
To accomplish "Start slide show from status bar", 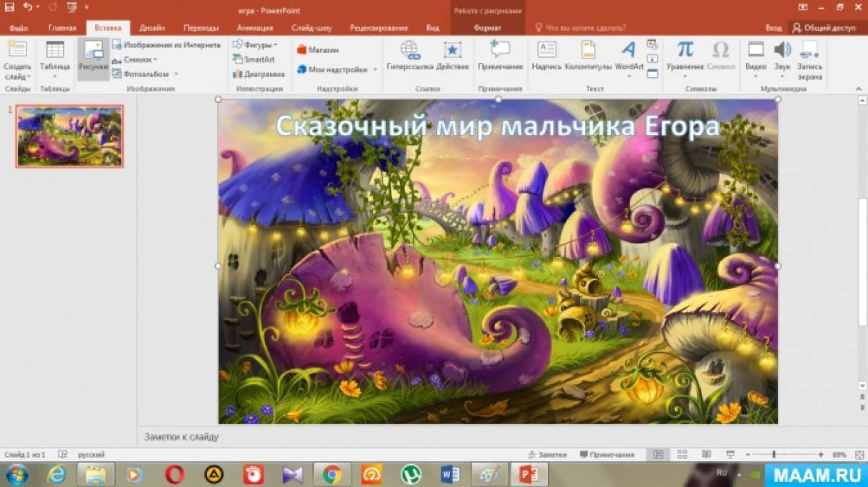I will 729,454.
